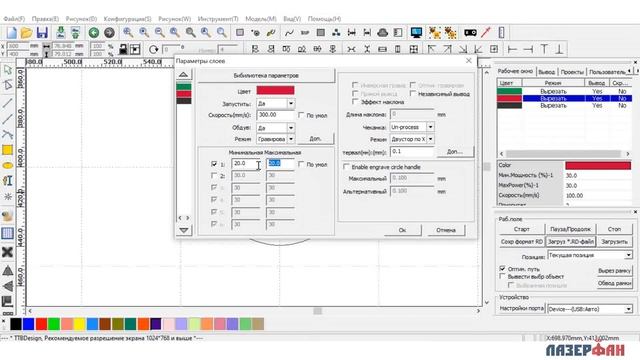Click the red diagonal line icon in toolbar
The height and width of the screenshot is (360, 640).
[x=486, y=33]
